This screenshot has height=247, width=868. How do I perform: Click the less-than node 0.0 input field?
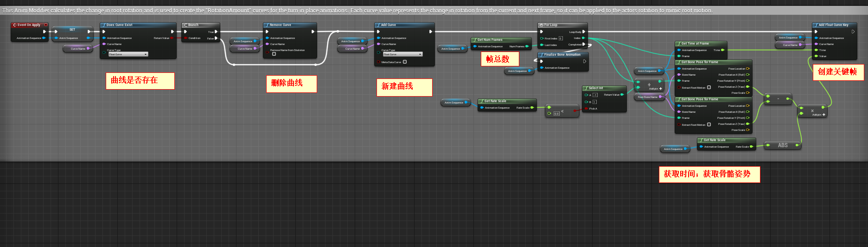[556, 113]
